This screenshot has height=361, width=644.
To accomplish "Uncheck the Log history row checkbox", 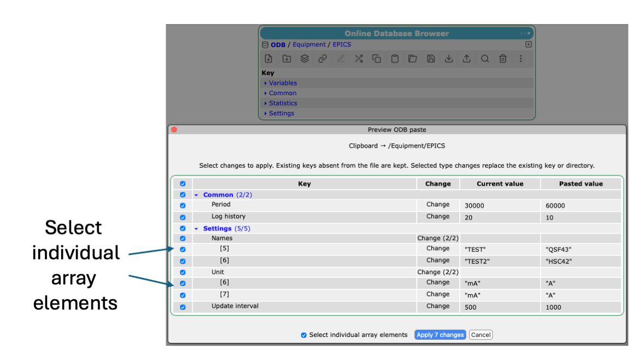I will point(183,217).
